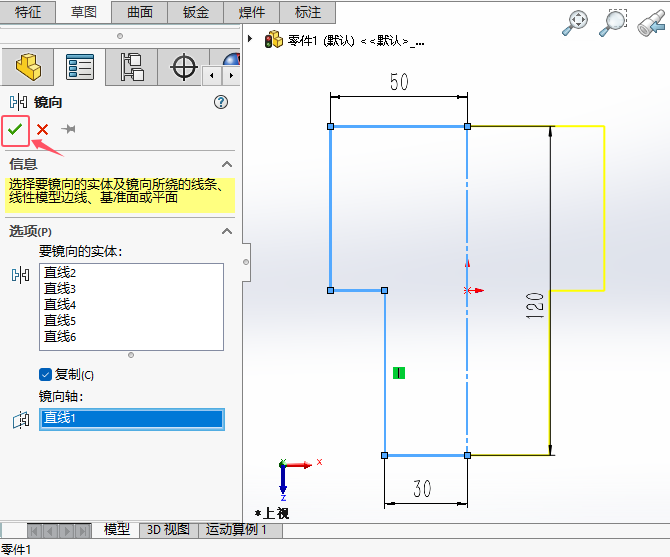Open the FeatureManager design tree tab
The width and height of the screenshot is (670, 557).
point(28,67)
